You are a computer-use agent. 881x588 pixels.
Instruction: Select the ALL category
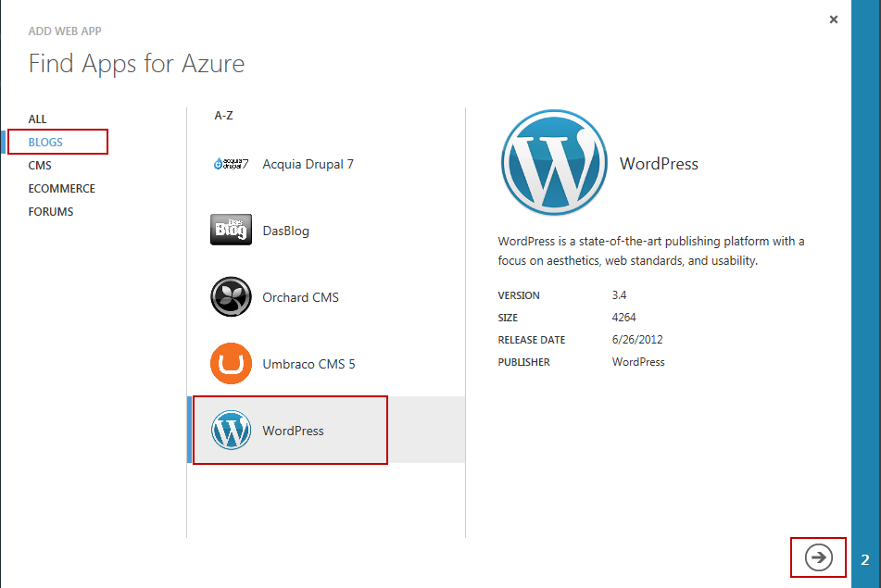tap(38, 119)
